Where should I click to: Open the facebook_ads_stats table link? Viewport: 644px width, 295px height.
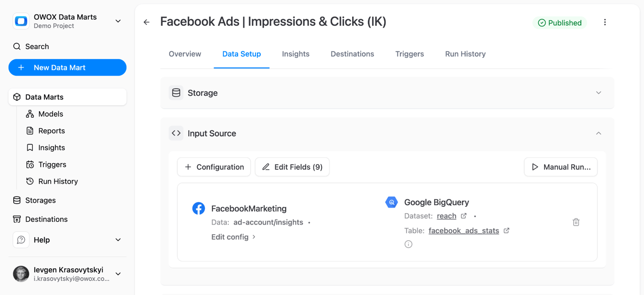click(x=464, y=230)
